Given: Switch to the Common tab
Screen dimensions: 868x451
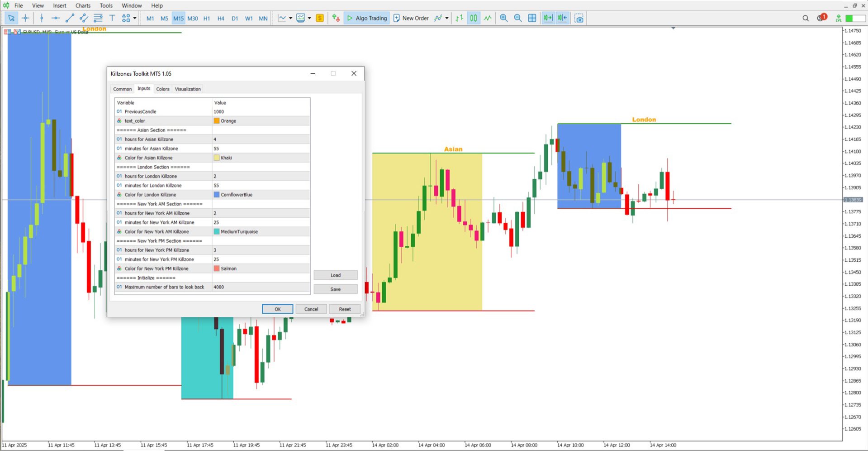Looking at the screenshot, I should [x=123, y=89].
